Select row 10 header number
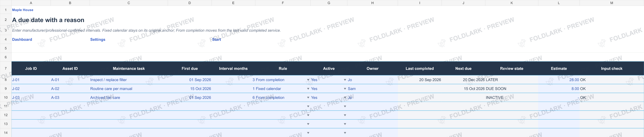Screen dimensions: 644x137 6,97
